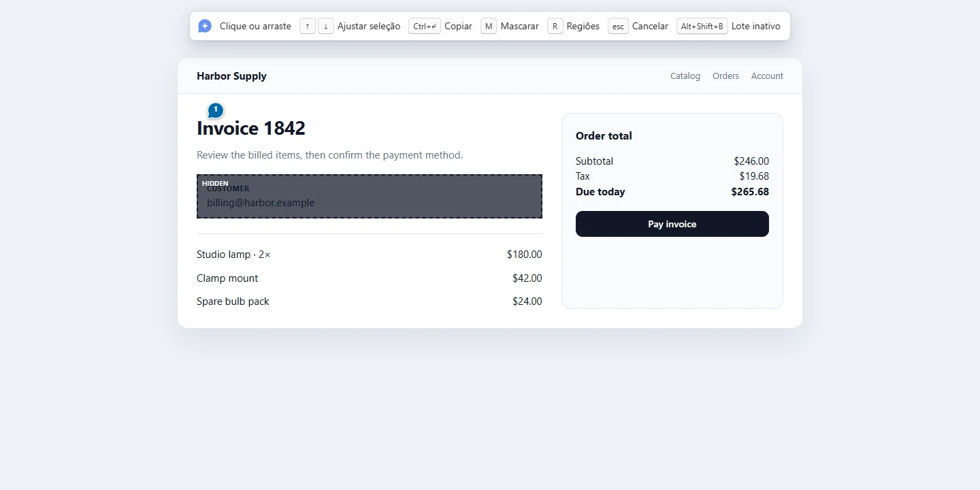Click the esc Cancelar option
The width and height of the screenshot is (980, 490).
tap(638, 26)
